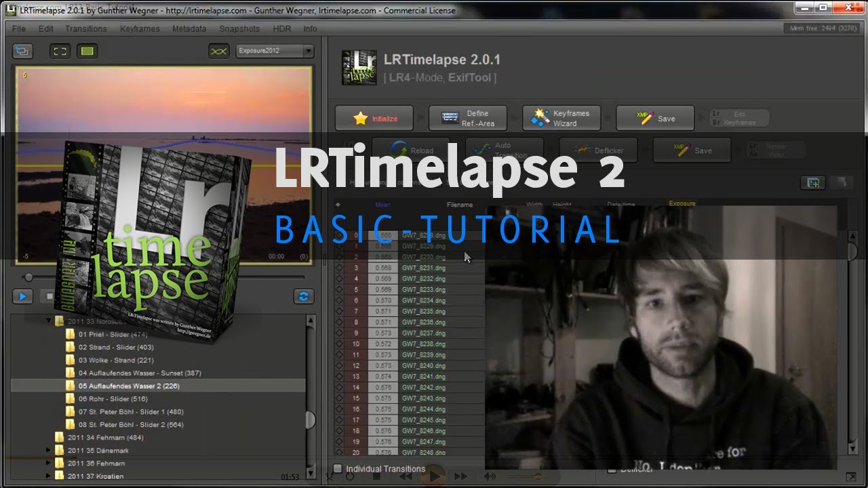Open the Keyframes menu
Image resolution: width=868 pixels, height=488 pixels.
(140, 29)
